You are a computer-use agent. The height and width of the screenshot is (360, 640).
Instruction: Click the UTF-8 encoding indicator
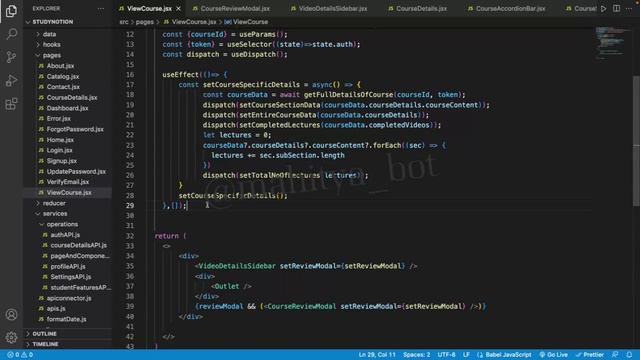(446, 355)
